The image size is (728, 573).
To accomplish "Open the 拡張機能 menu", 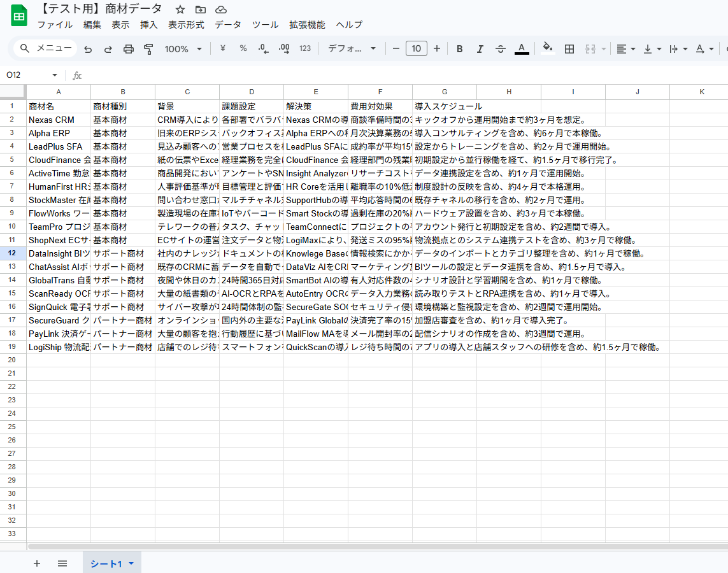I will click(x=307, y=25).
